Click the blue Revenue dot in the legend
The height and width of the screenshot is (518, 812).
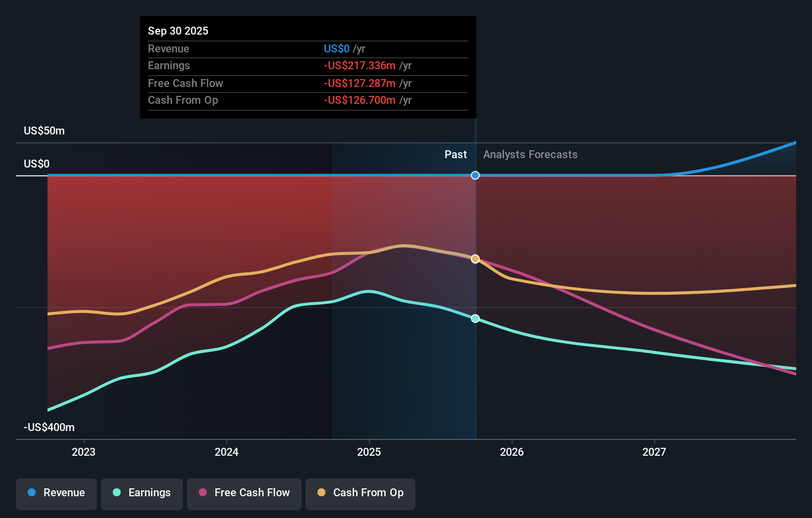pos(32,493)
